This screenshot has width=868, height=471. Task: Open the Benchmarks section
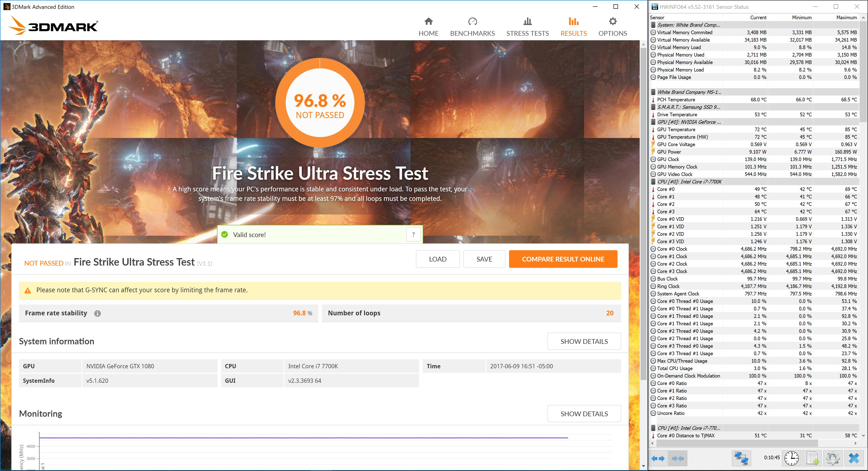[472, 27]
